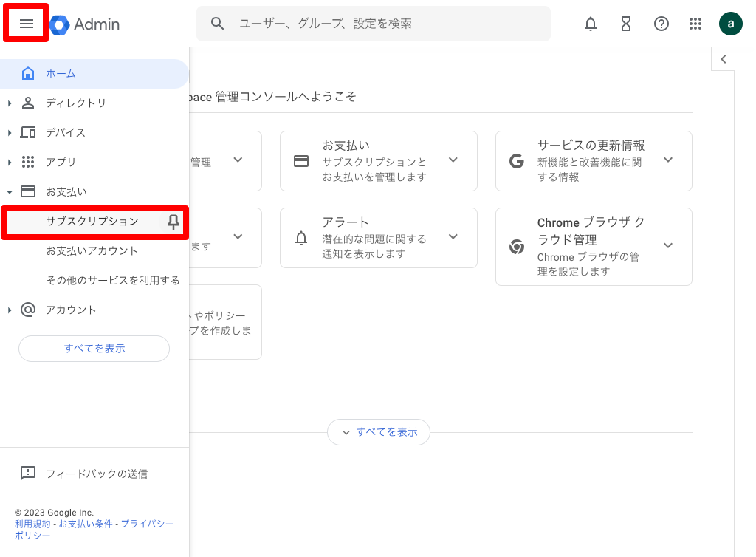The height and width of the screenshot is (557, 756).
Task: Collapse the right side panel
Action: pyautogui.click(x=722, y=58)
